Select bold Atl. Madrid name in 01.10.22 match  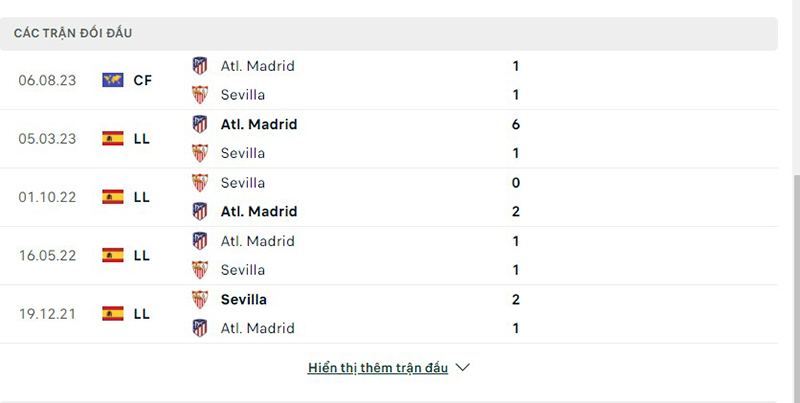(258, 211)
